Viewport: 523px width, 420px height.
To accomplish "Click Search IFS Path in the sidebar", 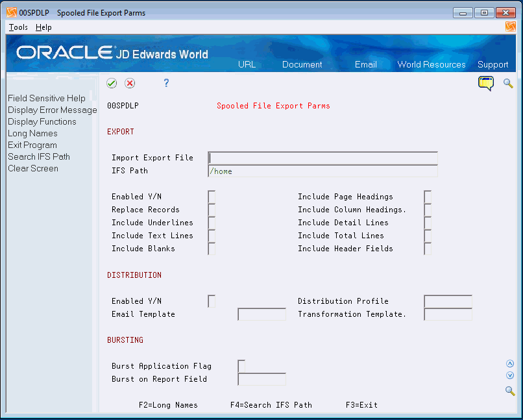I will tap(39, 156).
